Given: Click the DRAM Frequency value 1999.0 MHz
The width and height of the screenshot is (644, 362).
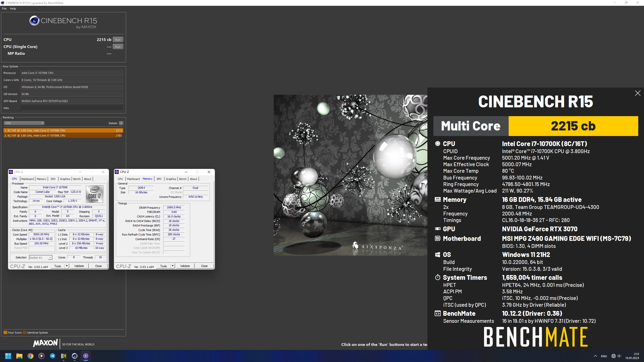Looking at the screenshot, I should tap(174, 207).
